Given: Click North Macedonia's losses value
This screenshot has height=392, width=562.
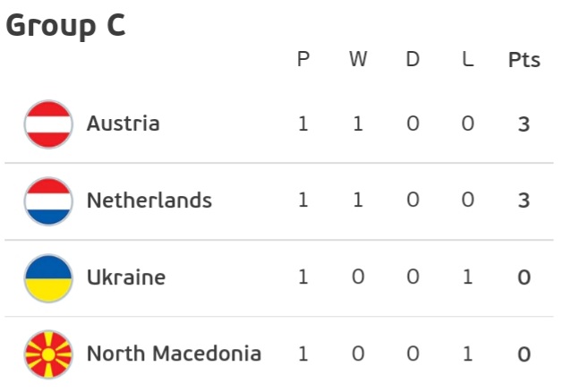Looking at the screenshot, I should point(467,354).
